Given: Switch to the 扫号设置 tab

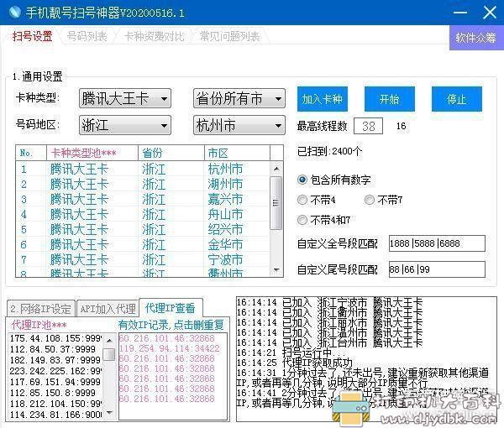Looking at the screenshot, I should click(x=32, y=36).
